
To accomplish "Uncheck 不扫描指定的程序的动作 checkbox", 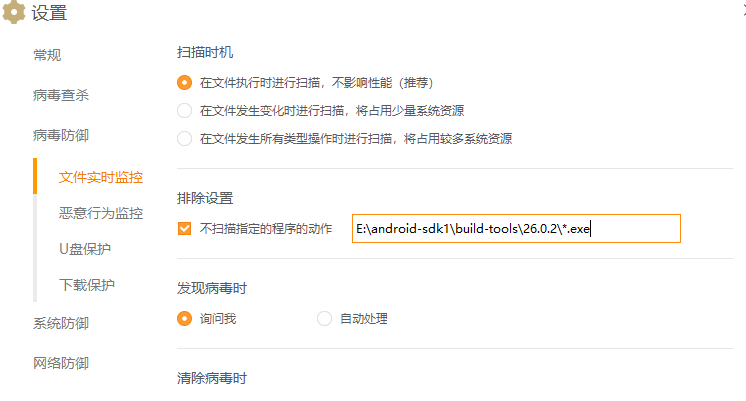I will [184, 229].
